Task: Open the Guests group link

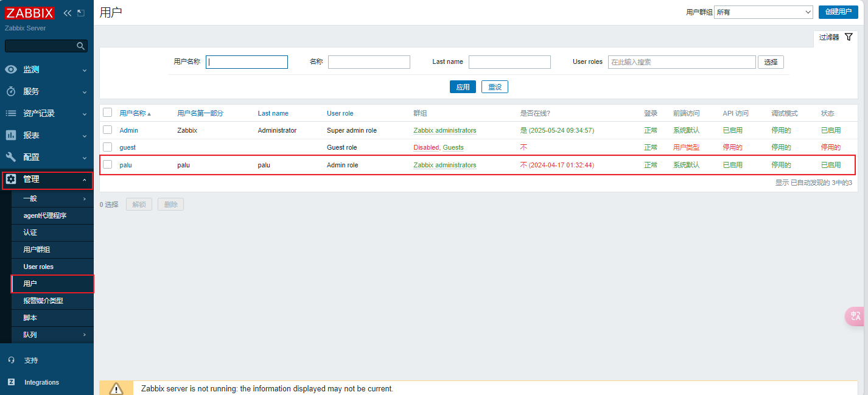Action: pyautogui.click(x=453, y=147)
